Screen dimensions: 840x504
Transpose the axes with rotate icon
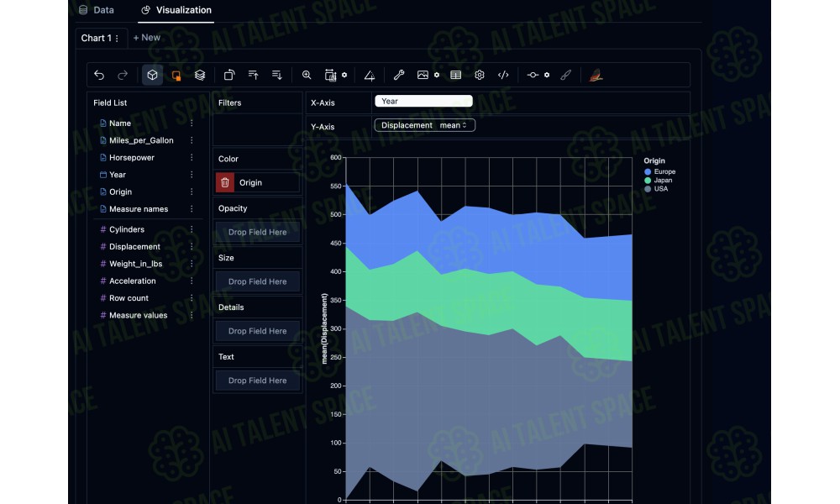(229, 75)
